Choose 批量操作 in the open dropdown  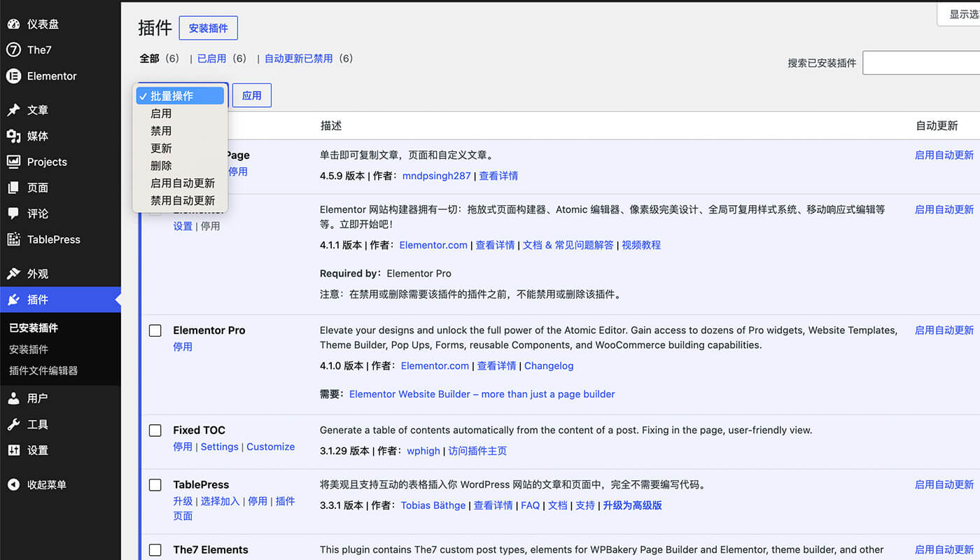point(180,96)
